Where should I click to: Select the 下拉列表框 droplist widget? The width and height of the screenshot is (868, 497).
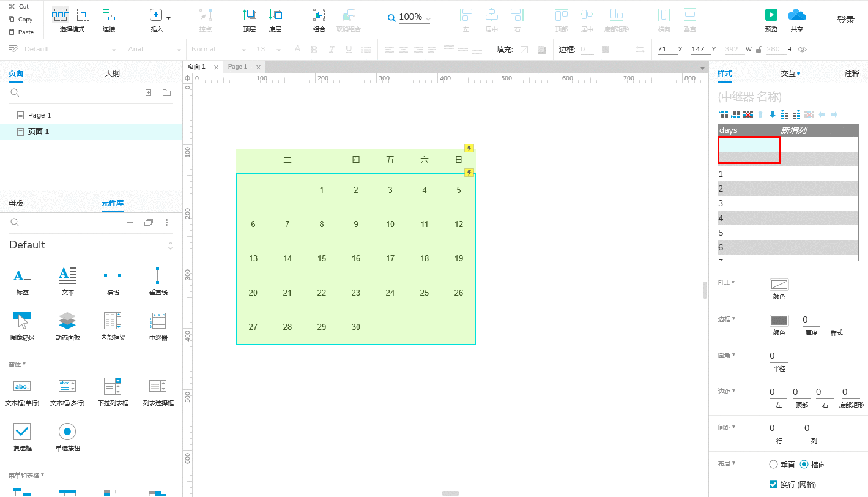(113, 392)
